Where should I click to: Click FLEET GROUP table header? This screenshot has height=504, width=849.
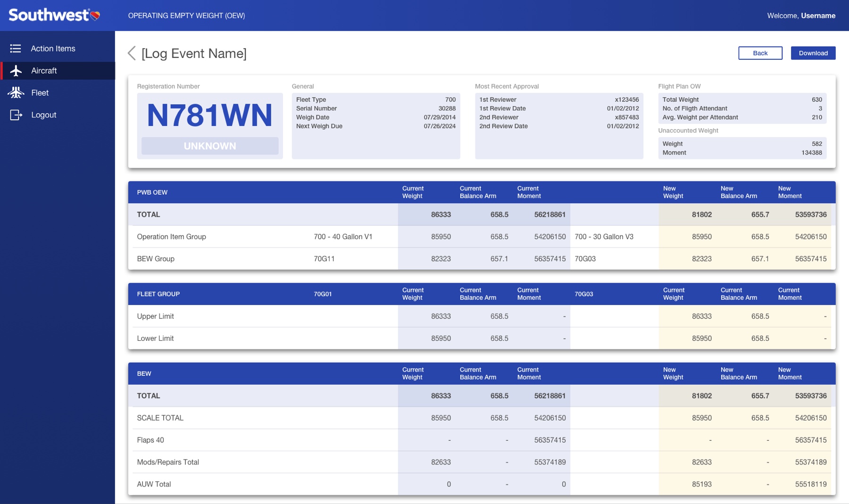point(158,294)
